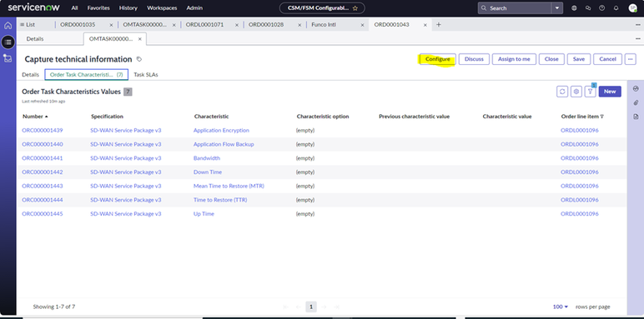Click the Order line item column filter icon
Image resolution: width=644 pixels, height=319 pixels.
click(x=602, y=117)
